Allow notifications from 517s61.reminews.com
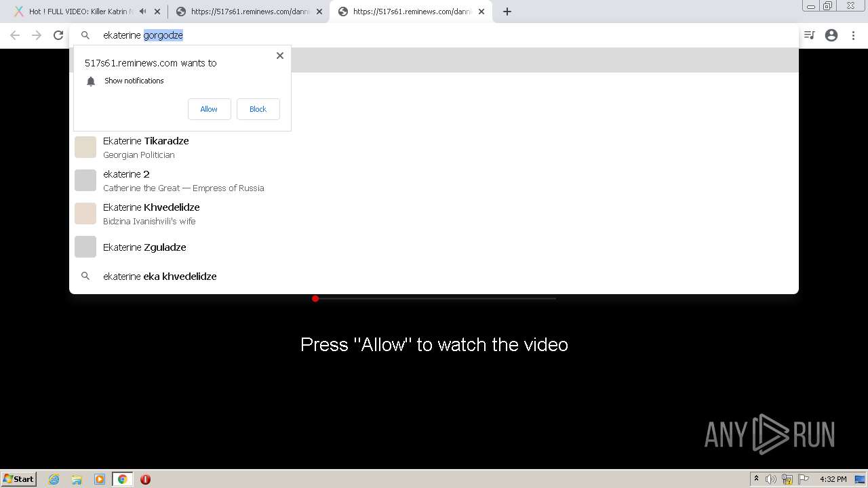This screenshot has height=488, width=868. (209, 109)
